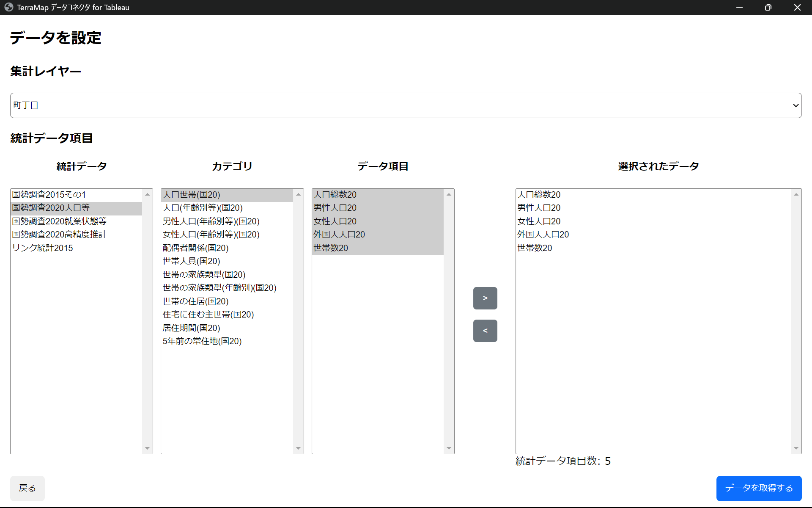The height and width of the screenshot is (508, 812).
Task: Select 人口(年齢別等)(国20) category
Action: pyautogui.click(x=203, y=208)
